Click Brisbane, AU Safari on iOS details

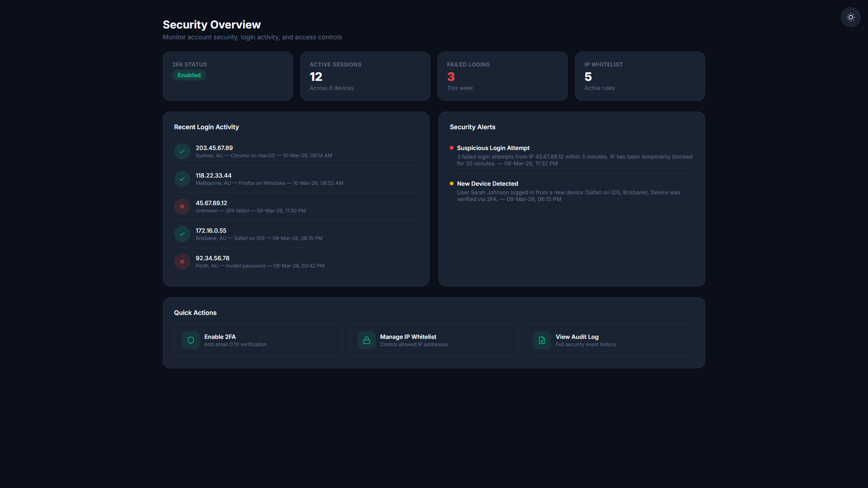[x=259, y=238]
